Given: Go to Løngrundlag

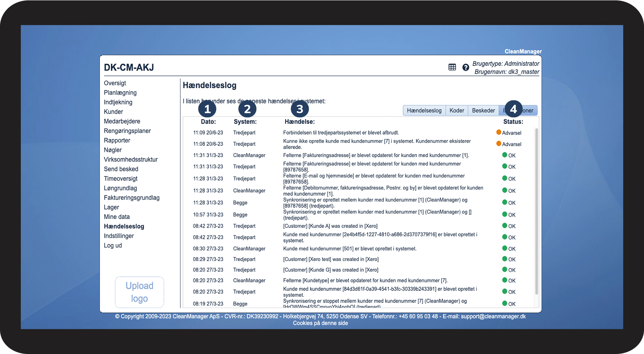Looking at the screenshot, I should click(x=120, y=188).
